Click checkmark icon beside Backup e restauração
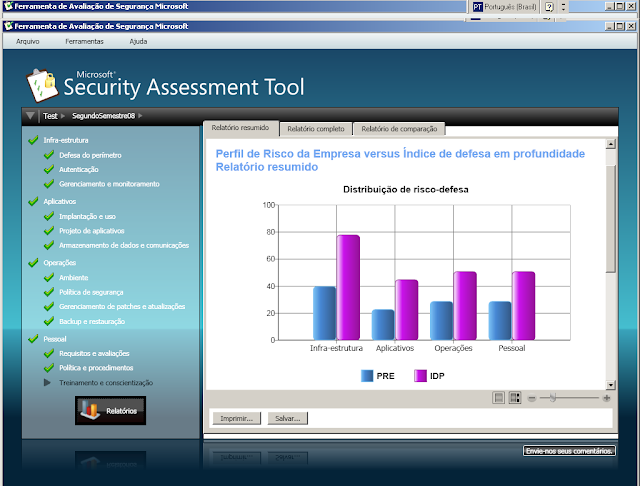The width and height of the screenshot is (640, 486). (49, 321)
